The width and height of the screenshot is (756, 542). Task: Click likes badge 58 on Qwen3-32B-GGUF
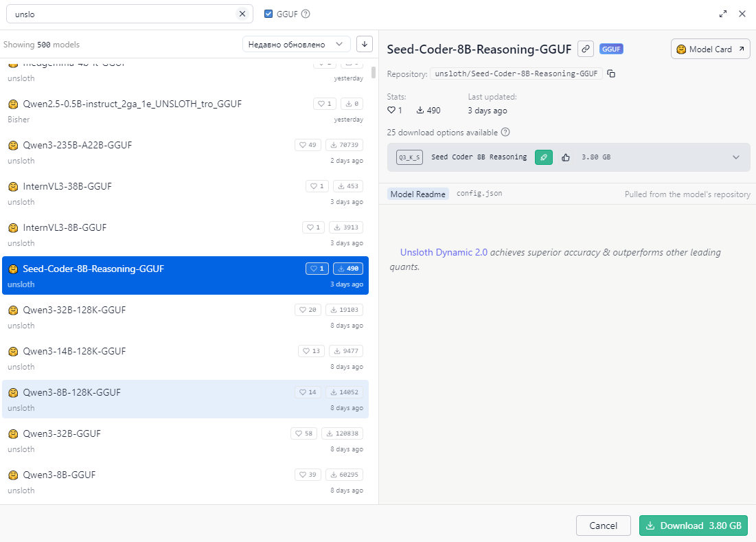coord(303,433)
